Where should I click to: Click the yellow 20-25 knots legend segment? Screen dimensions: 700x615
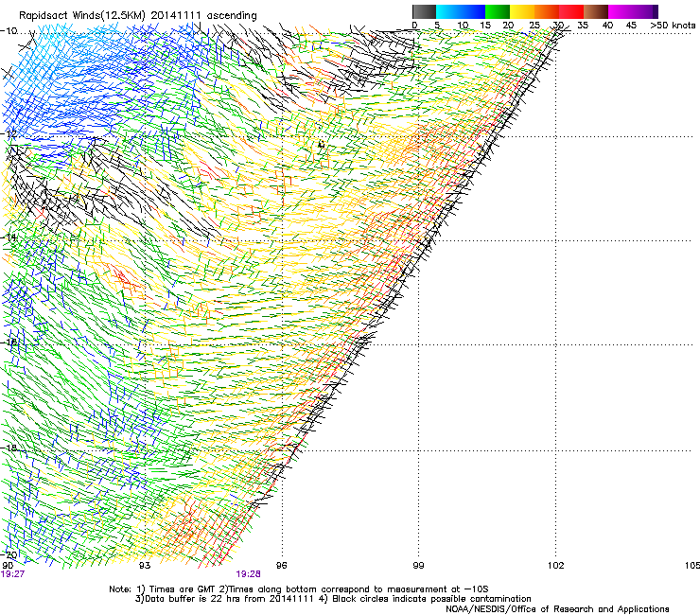coord(522,11)
